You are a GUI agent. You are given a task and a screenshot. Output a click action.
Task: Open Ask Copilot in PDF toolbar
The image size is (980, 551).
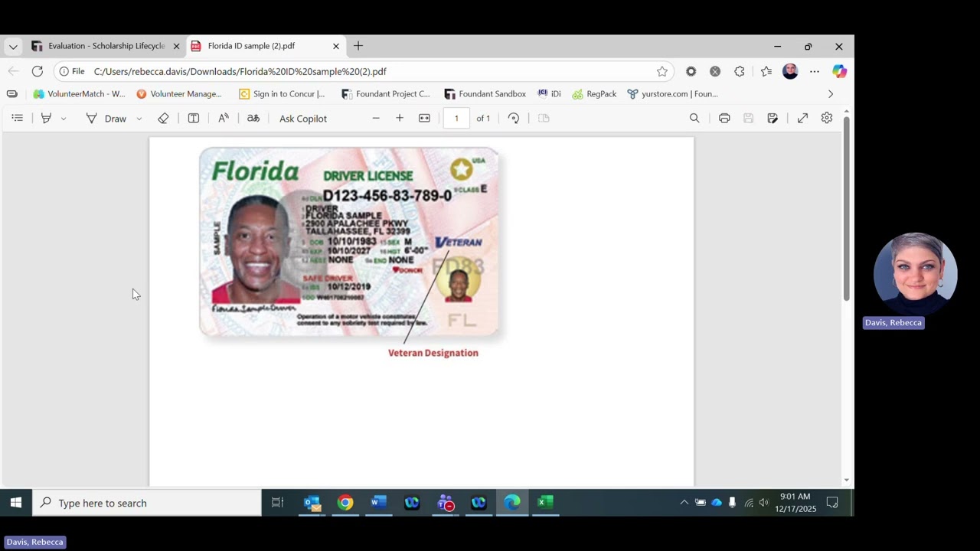303,119
